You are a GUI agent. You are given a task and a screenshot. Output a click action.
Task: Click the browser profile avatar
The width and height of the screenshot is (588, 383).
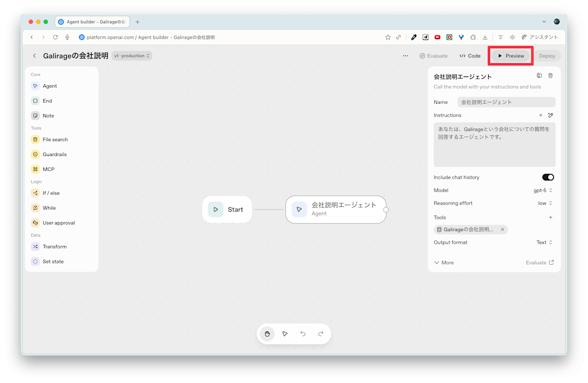tap(557, 22)
